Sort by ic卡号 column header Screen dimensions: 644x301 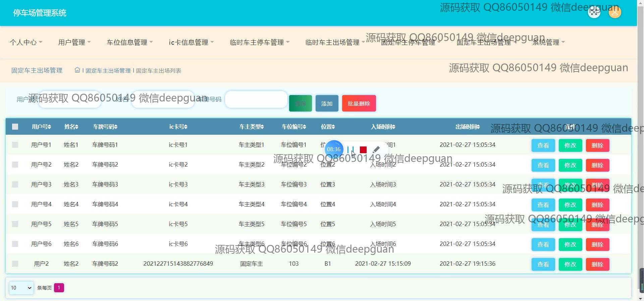pos(178,127)
